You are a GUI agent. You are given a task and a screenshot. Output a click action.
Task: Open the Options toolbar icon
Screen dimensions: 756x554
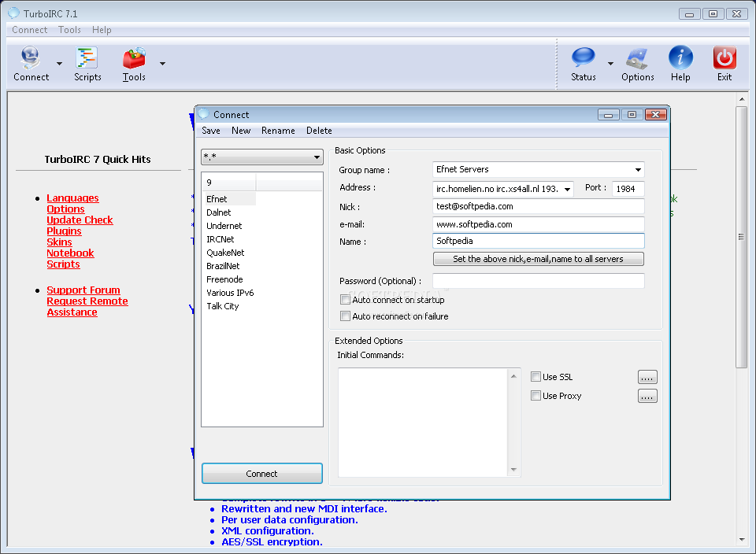[637, 58]
